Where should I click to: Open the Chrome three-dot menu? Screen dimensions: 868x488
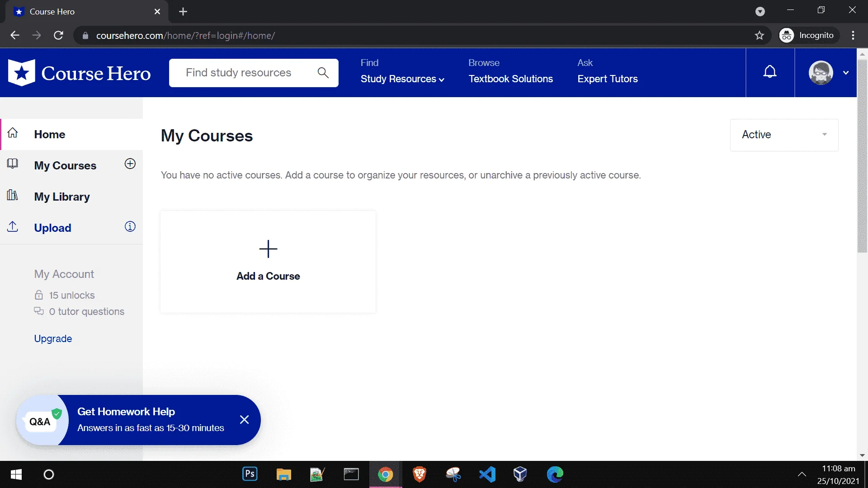point(853,35)
